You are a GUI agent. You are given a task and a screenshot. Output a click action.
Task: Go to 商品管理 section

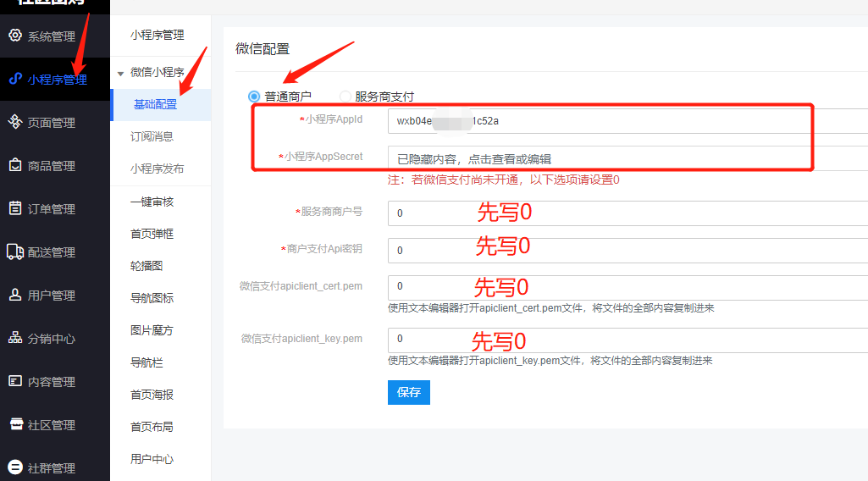52,166
